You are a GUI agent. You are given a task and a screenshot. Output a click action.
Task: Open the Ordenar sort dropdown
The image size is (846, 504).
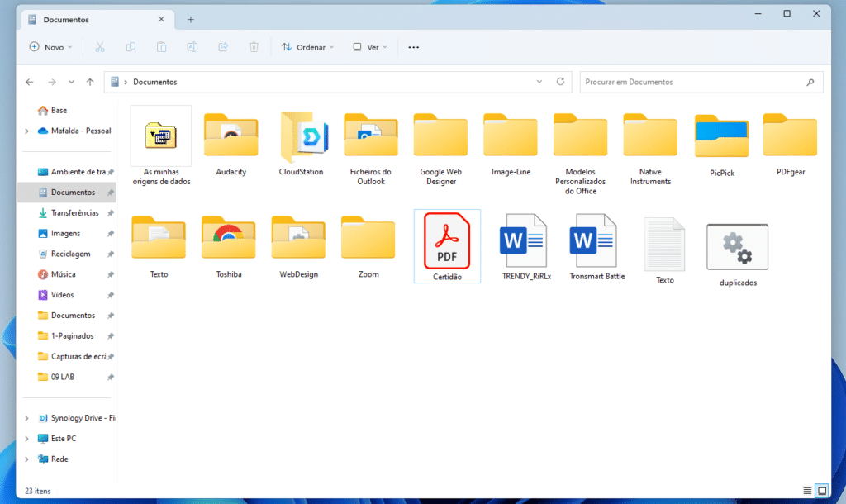(307, 47)
